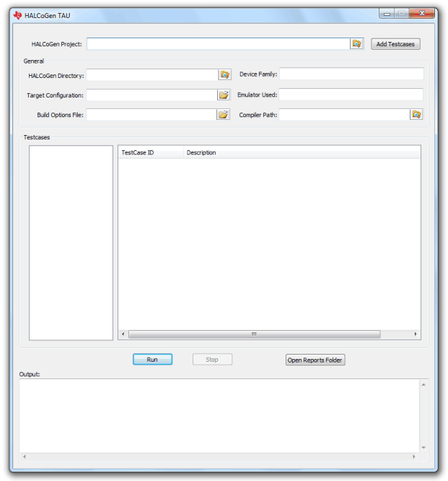This screenshot has height=481, width=448.
Task: Click Output scroll down arrow
Action: (x=423, y=448)
